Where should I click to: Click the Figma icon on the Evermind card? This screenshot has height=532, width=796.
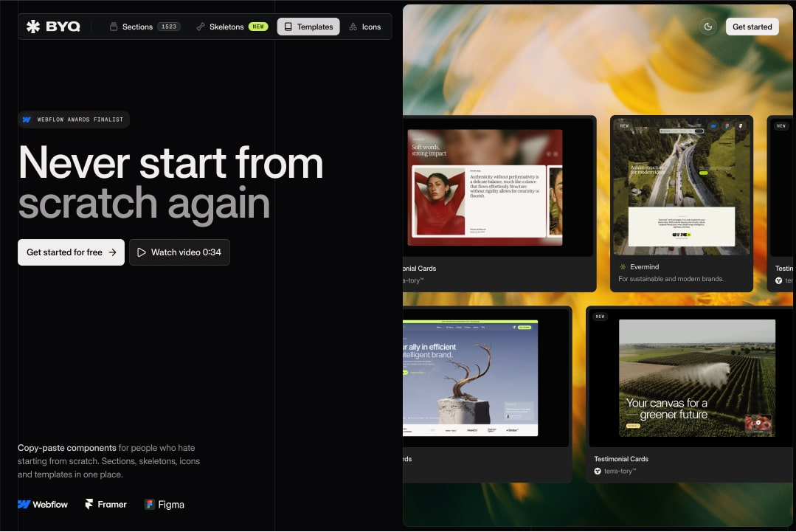[x=727, y=125]
